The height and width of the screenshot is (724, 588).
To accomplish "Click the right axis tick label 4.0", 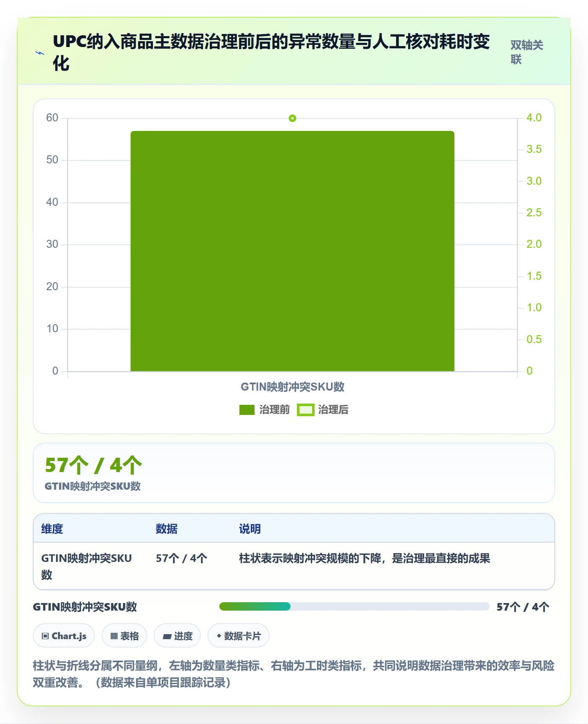I will 534,118.
